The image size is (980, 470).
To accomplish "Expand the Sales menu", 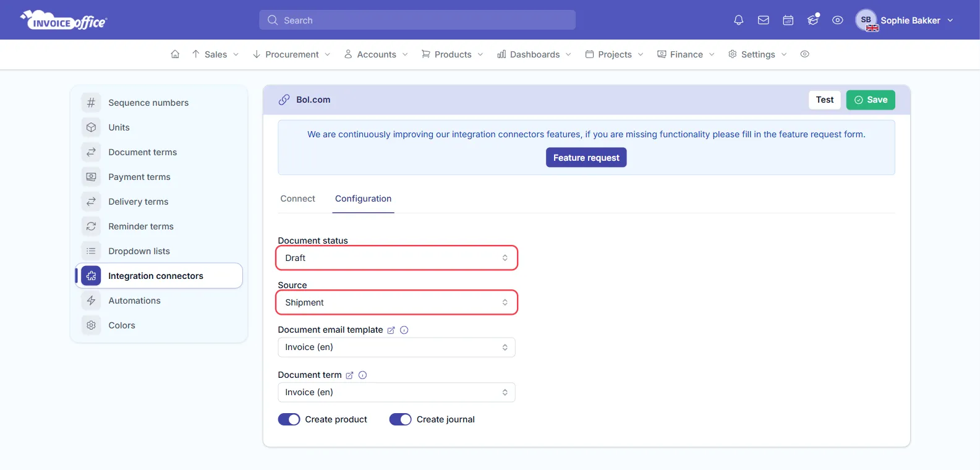I will [215, 54].
